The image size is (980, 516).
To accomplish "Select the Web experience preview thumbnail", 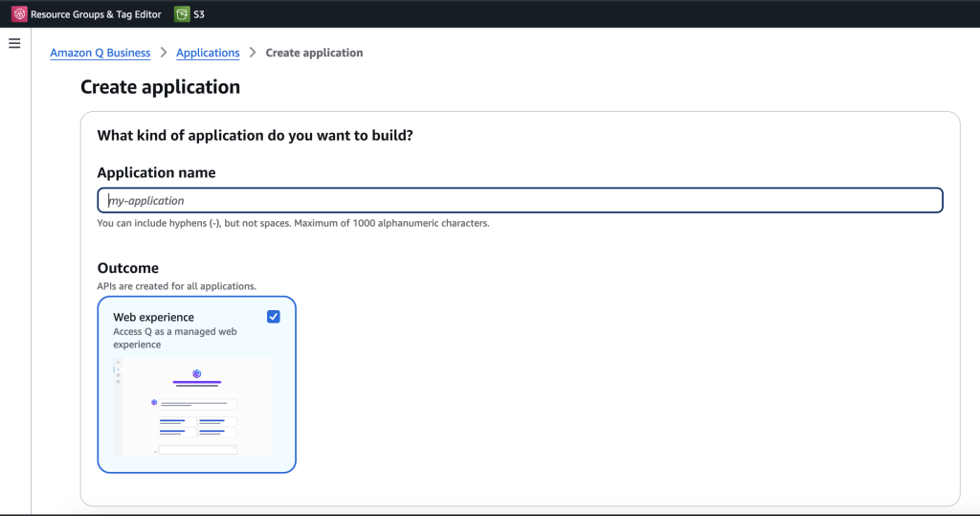I will [193, 407].
